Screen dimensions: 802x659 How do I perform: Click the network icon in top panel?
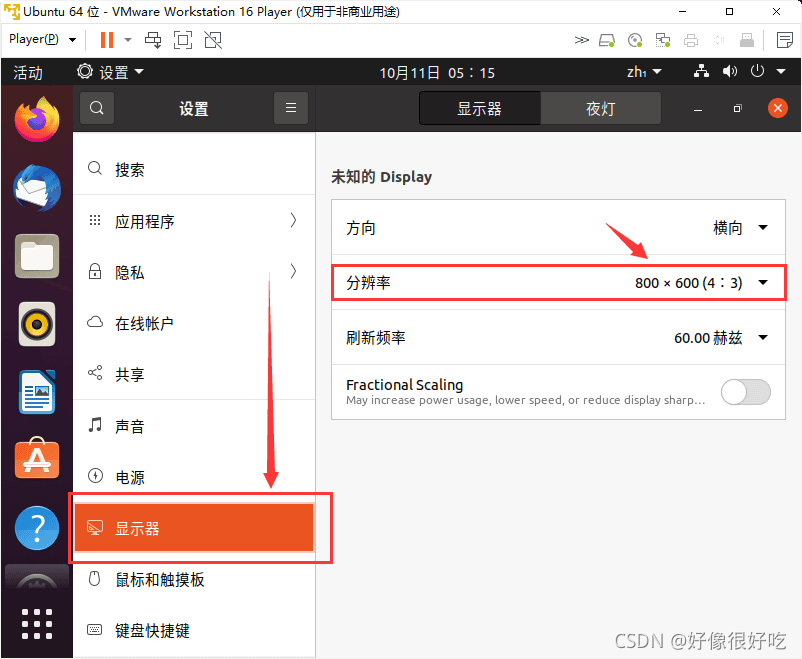[701, 72]
